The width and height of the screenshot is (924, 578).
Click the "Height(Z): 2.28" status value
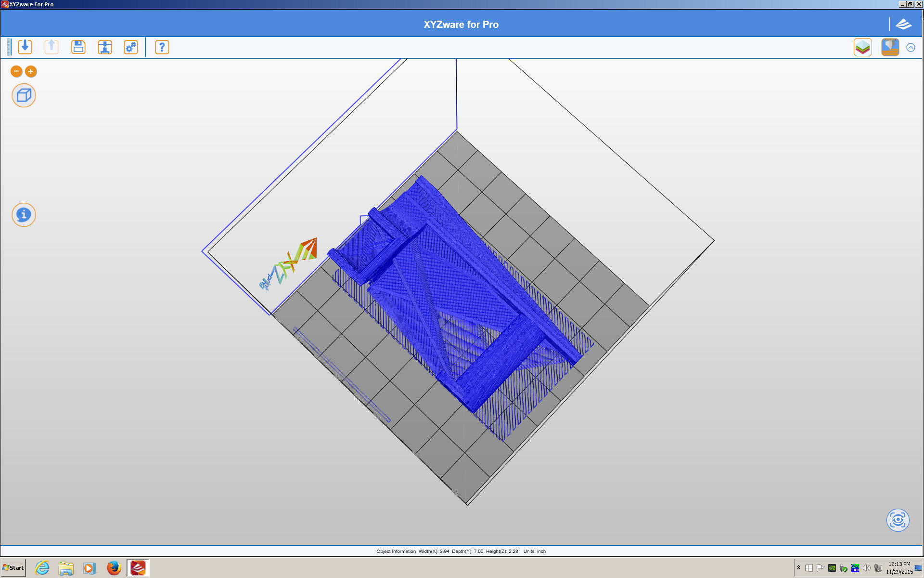coord(502,552)
